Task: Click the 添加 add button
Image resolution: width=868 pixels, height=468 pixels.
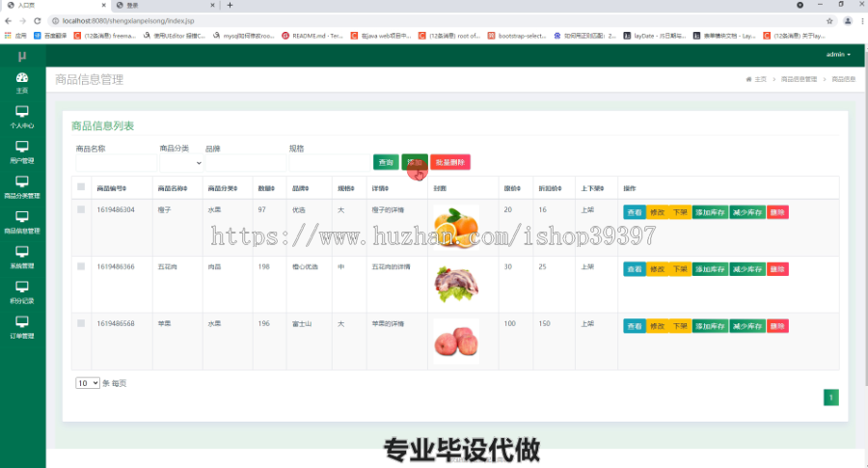Action: 415,162
